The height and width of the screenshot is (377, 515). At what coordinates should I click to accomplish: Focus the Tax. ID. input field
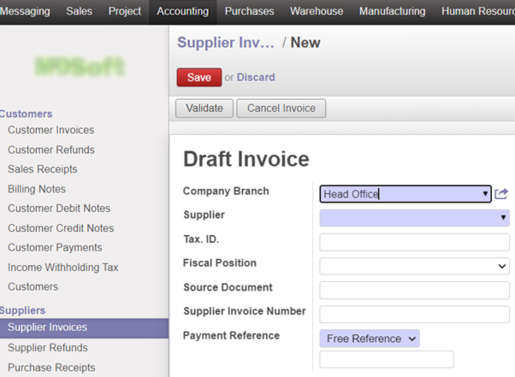(414, 242)
